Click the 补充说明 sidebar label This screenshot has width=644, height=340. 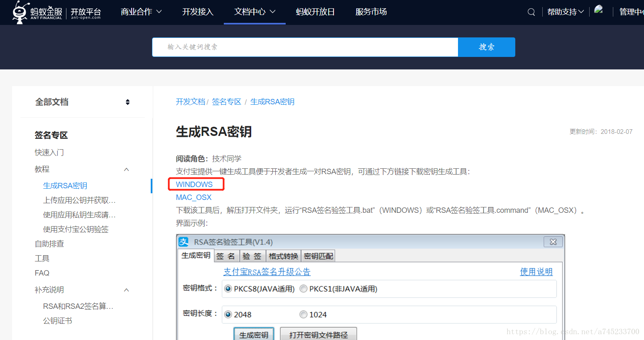click(x=49, y=290)
